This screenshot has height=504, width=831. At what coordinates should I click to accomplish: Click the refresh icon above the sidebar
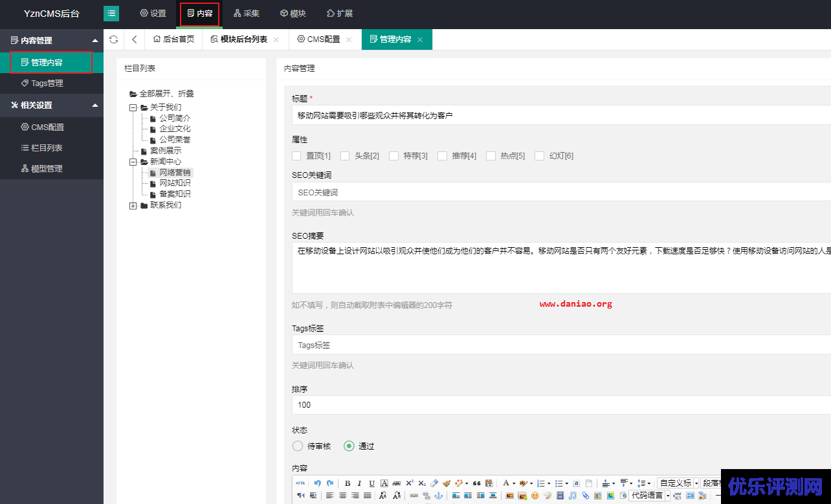[113, 39]
